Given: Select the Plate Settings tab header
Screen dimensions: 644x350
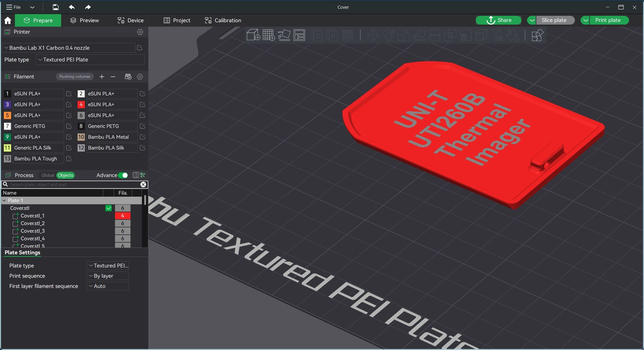Looking at the screenshot, I should pyautogui.click(x=23, y=253).
